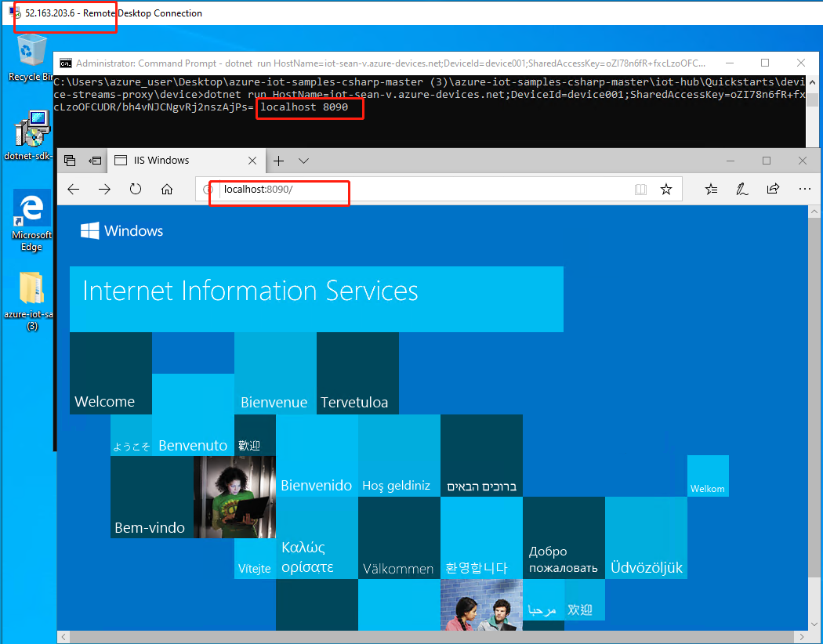Viewport: 823px width, 644px height.
Task: Click the two people photo tile
Action: click(x=481, y=605)
